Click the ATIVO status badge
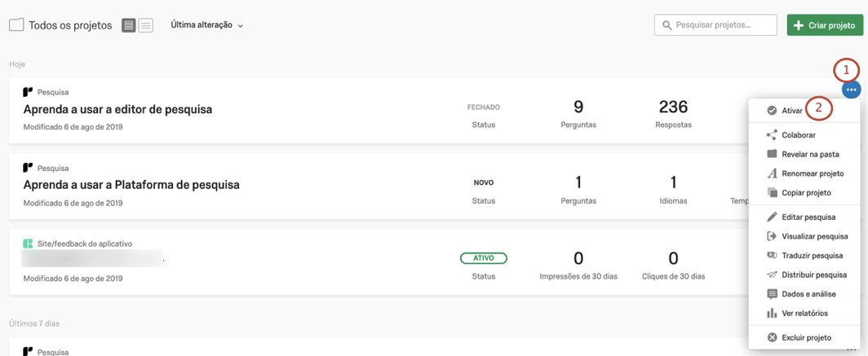868x356 pixels. click(484, 258)
